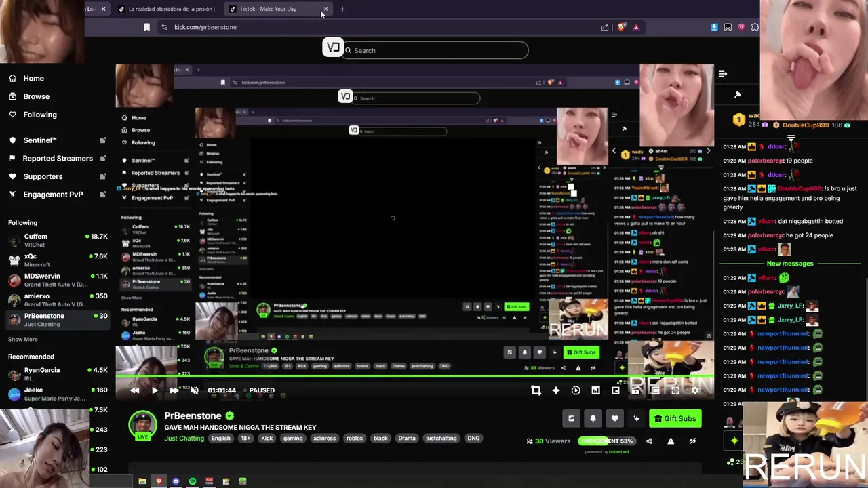Open playback speed circular icon
The height and width of the screenshot is (488, 868).
576,390
